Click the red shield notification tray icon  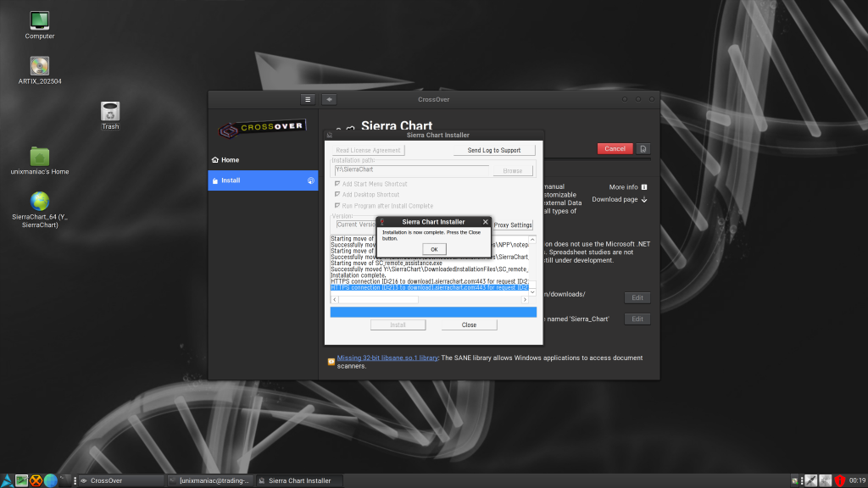(840, 480)
